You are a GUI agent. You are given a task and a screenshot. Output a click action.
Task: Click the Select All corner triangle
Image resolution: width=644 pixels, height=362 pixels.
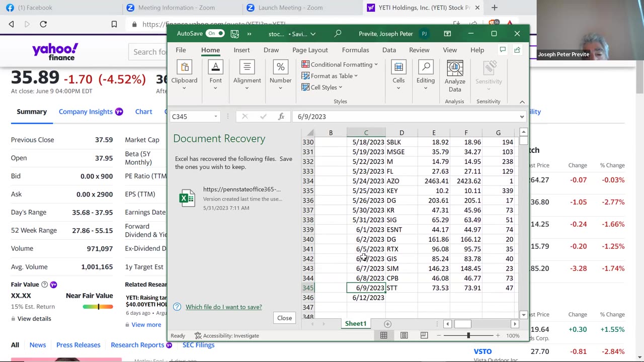point(310,133)
